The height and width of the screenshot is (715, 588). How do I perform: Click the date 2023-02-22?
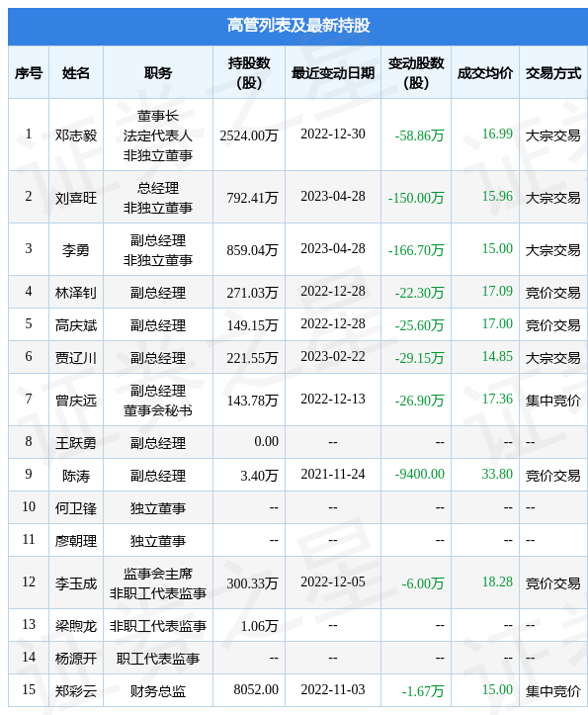tap(333, 357)
